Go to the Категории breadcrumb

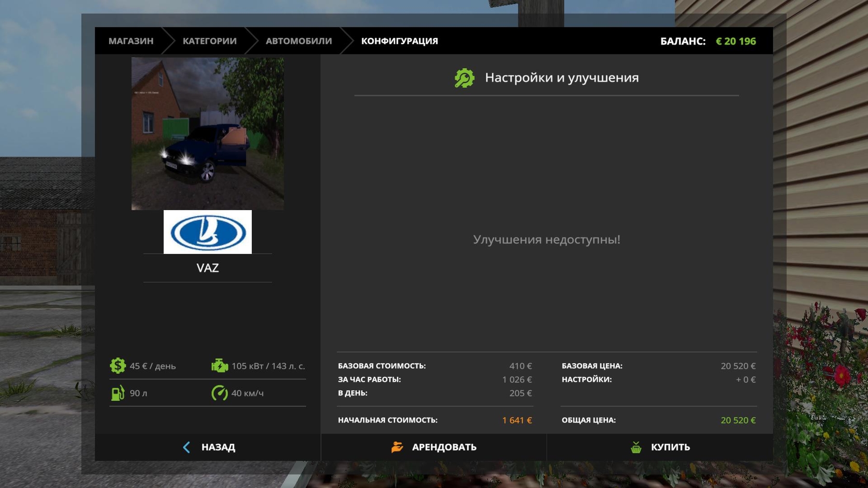209,41
